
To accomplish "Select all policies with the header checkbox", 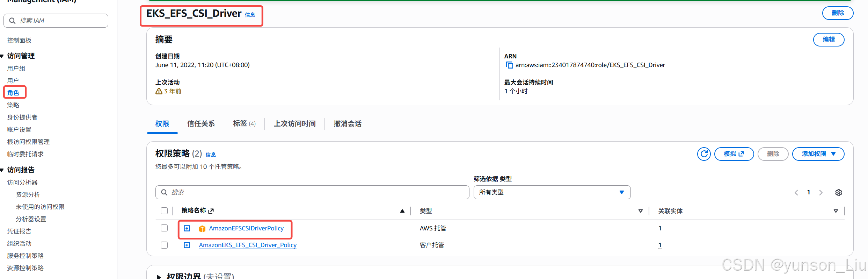I will [164, 211].
